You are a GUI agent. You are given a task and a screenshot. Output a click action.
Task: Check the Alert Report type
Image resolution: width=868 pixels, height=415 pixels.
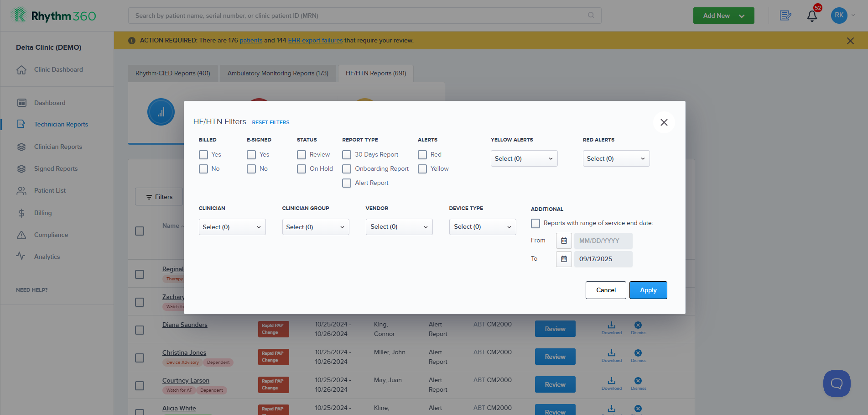tap(347, 183)
